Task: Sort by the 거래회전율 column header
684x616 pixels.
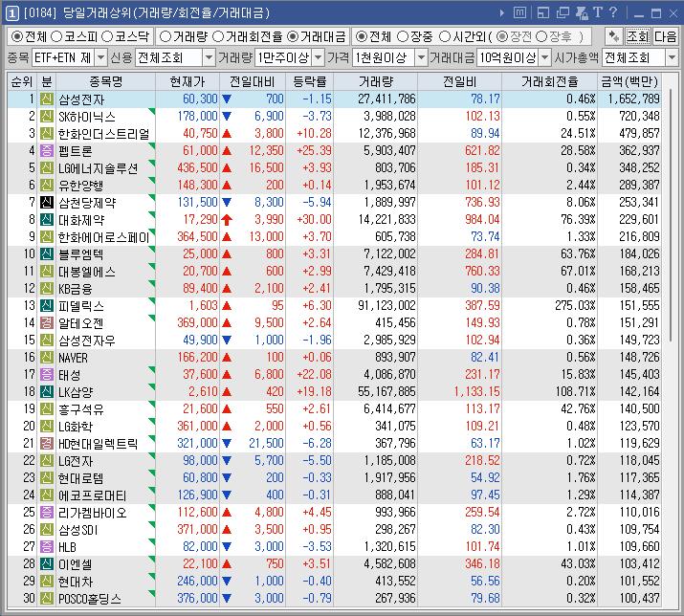Action: coord(550,81)
